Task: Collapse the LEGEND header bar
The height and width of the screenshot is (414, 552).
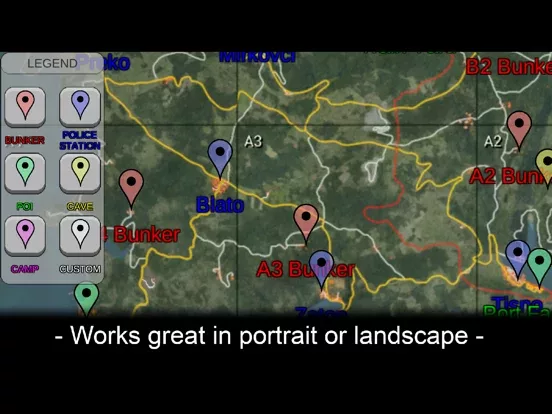Action: (52, 63)
